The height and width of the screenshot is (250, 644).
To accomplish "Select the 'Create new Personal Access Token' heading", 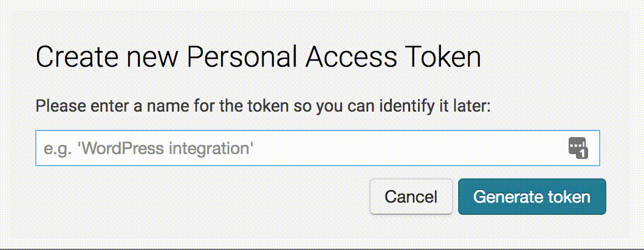I will [x=258, y=57].
